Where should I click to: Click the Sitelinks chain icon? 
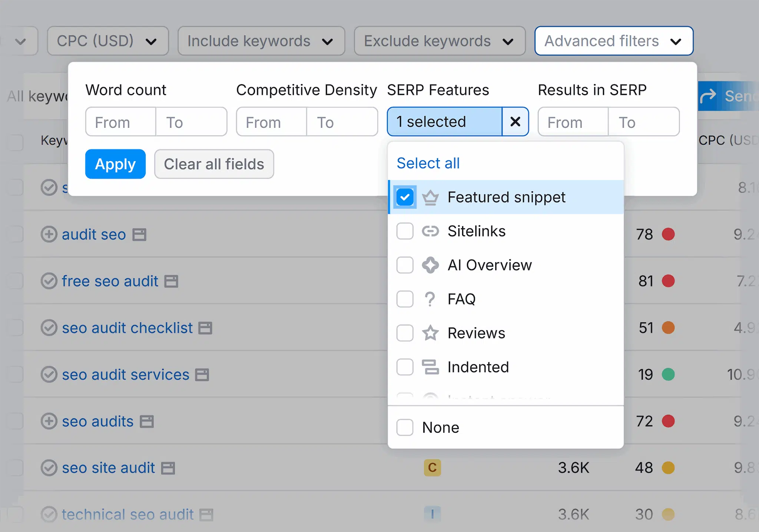[x=430, y=231]
